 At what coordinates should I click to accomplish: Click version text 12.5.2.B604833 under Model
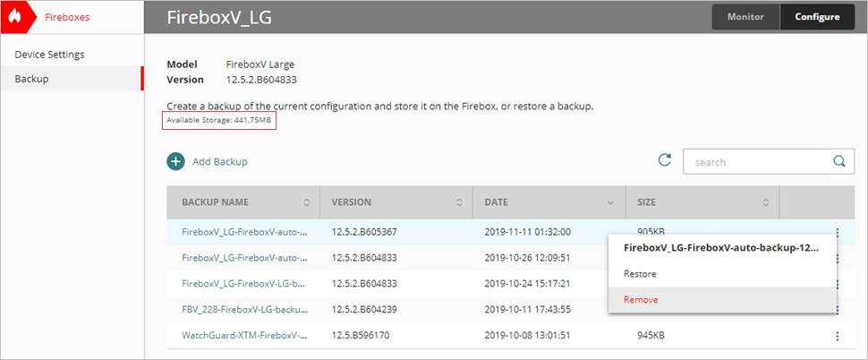261,80
